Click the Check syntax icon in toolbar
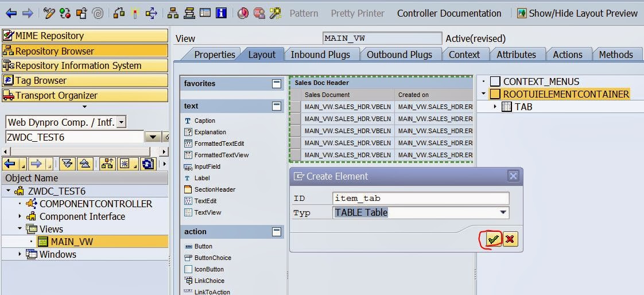644x295 pixels. 119,14
